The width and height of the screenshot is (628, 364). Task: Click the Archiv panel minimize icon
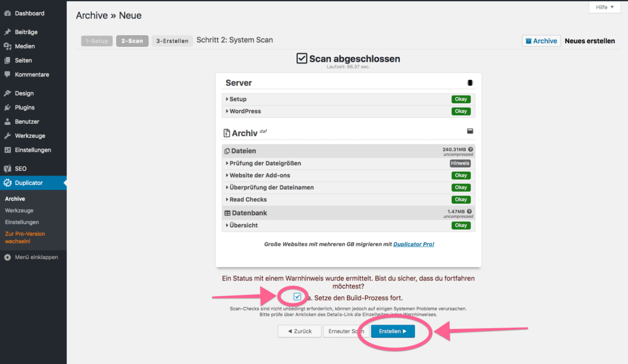tap(470, 131)
